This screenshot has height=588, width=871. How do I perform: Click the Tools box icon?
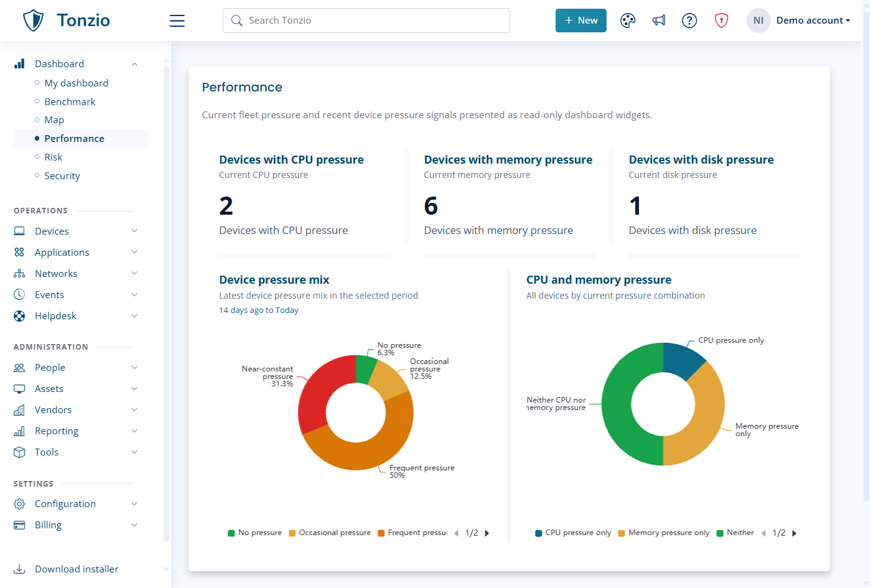[x=19, y=452]
